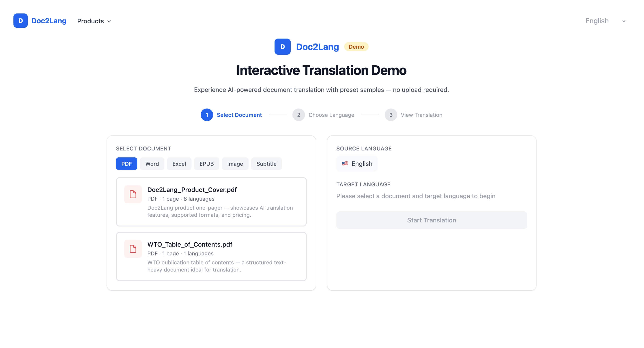Click step 2 circle Choose Language

point(298,115)
